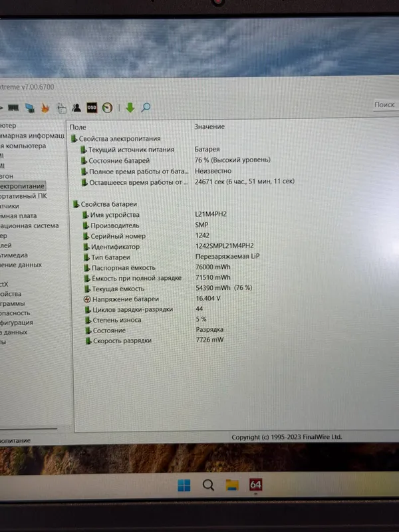Select the Свойства электропитания group row

pos(116,138)
